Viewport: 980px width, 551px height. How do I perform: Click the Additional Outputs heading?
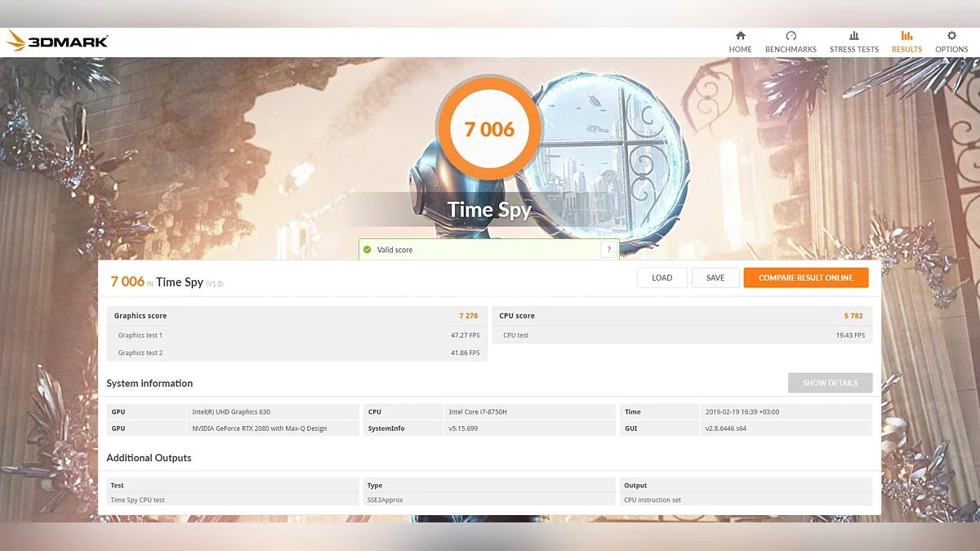coord(149,458)
